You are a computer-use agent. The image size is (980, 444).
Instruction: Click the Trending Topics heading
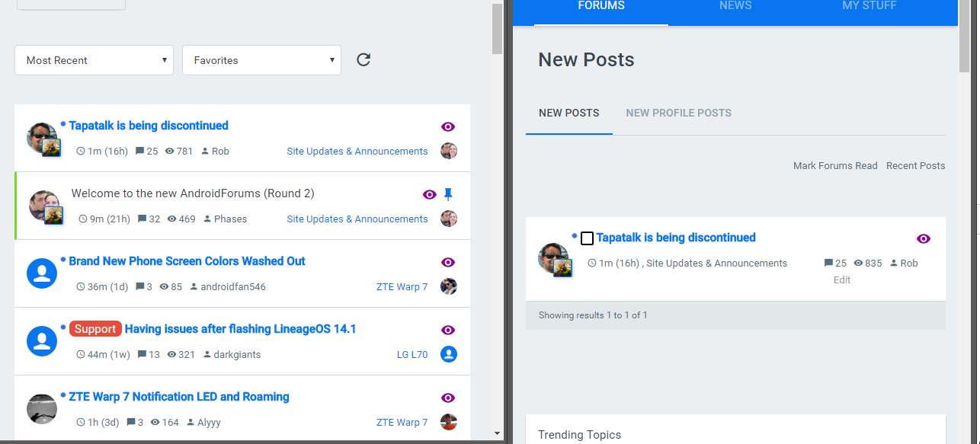579,435
